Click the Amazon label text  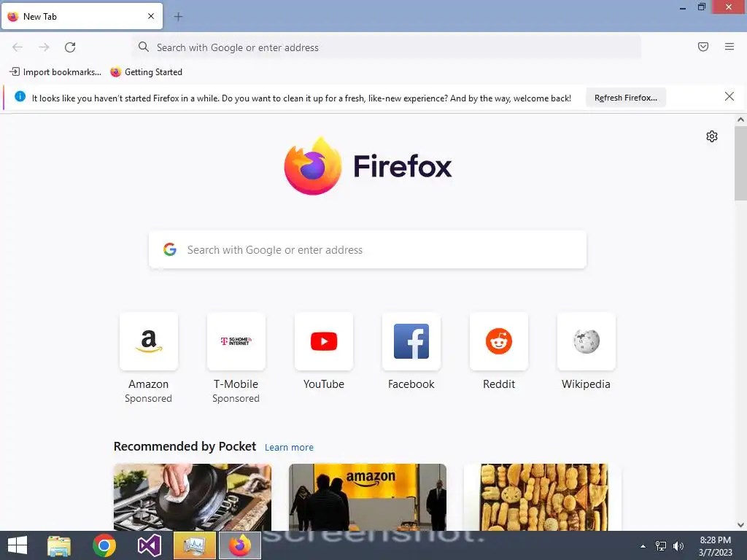tap(149, 384)
